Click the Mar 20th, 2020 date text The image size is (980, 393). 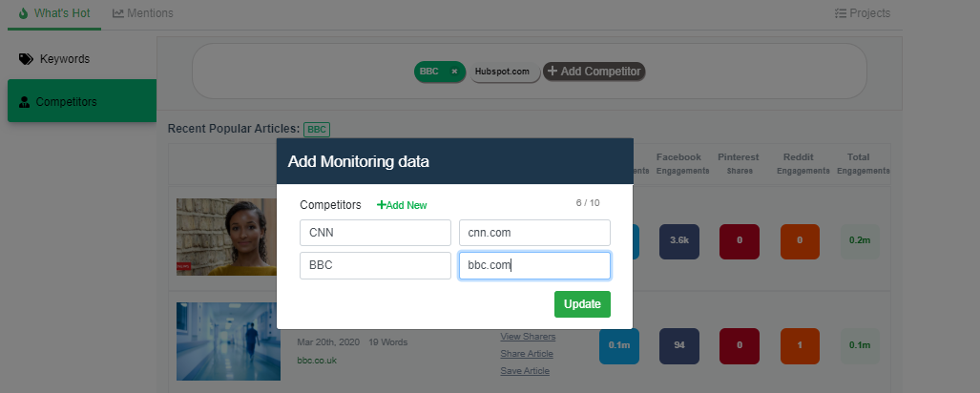click(328, 342)
